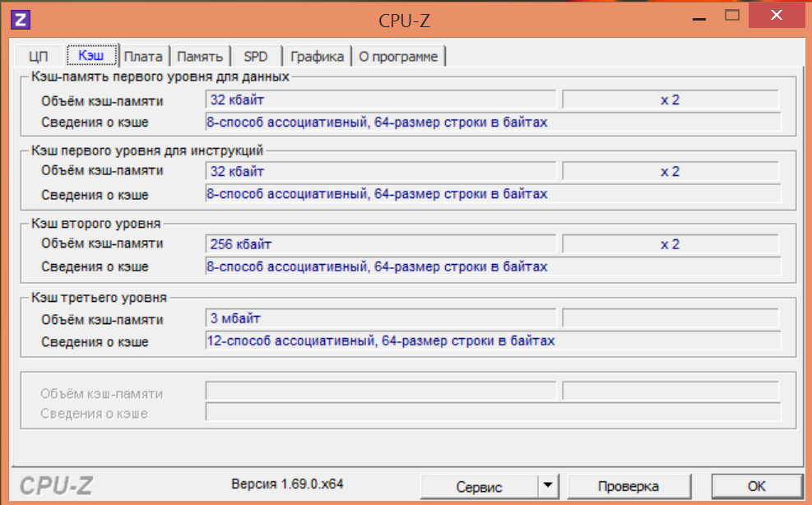
Task: Click the '3 мбайт' L3 cache size field
Action: coord(381,318)
